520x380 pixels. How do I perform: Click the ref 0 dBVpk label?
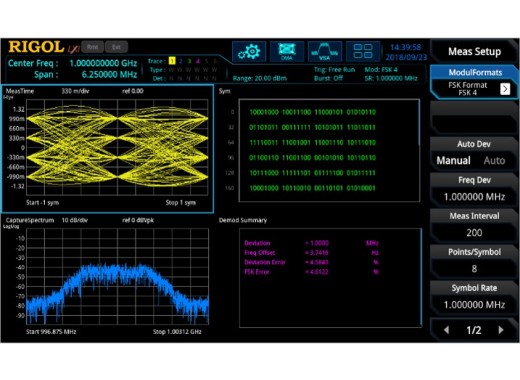[x=138, y=220]
